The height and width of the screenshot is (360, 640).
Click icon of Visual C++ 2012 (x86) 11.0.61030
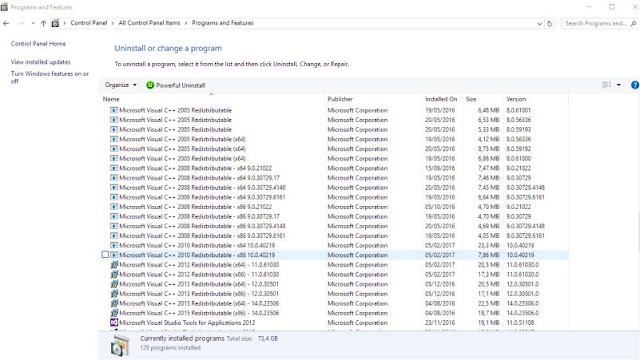pyautogui.click(x=114, y=274)
